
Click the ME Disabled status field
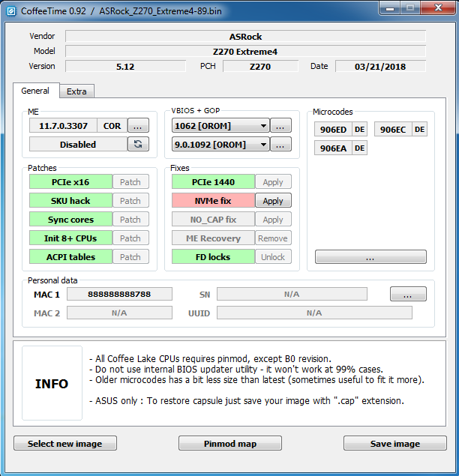pos(78,145)
